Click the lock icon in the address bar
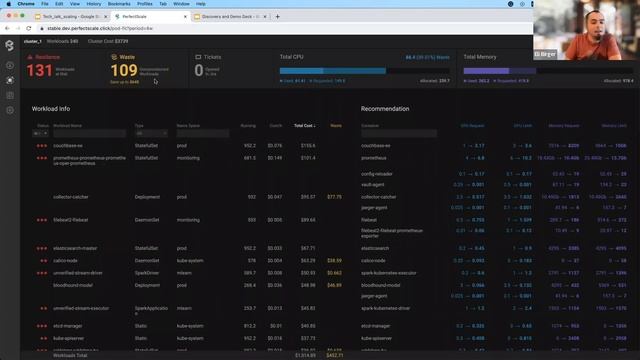Image resolution: width=640 pixels, height=360 pixels. (x=42, y=29)
